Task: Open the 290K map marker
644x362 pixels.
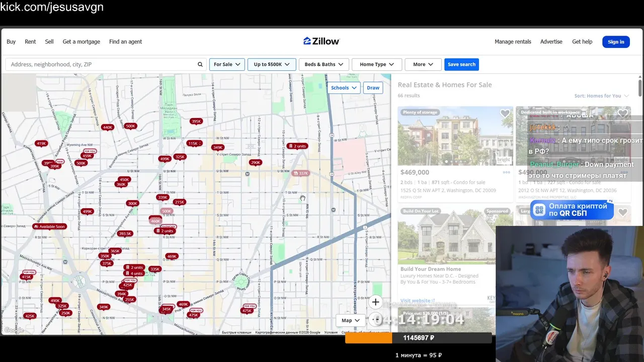Action: coord(256,162)
